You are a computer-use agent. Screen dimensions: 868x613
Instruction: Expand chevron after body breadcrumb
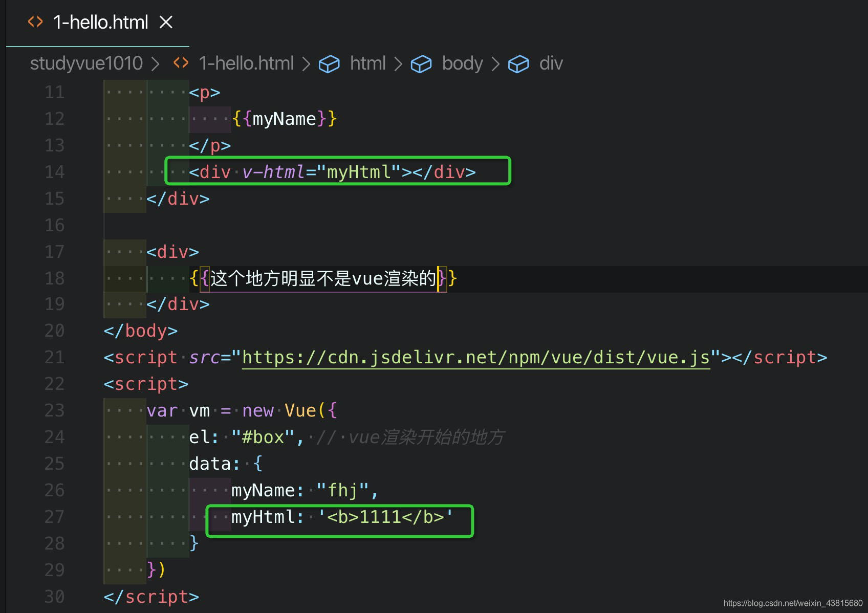(x=495, y=64)
